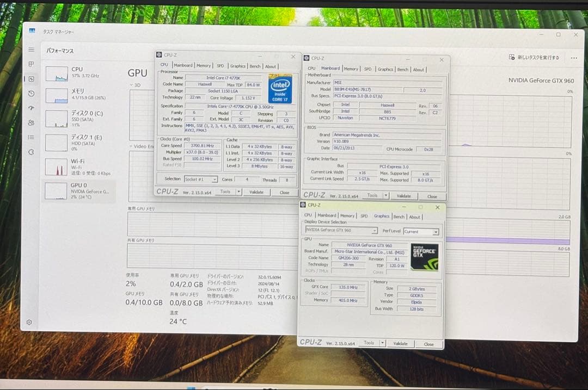
Task: Maximize the Task Manager window
Action: click(x=559, y=34)
